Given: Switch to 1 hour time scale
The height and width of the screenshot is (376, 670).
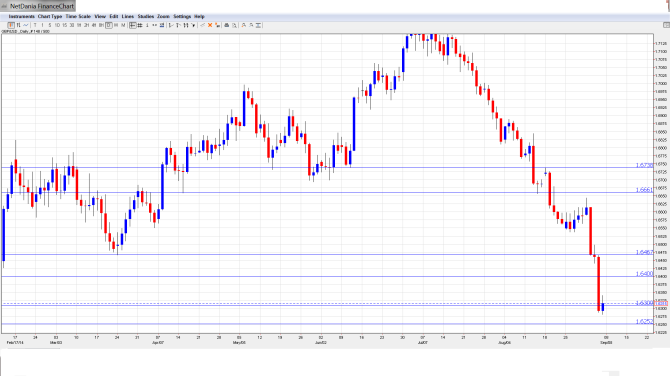Looking at the screenshot, I should (79, 25).
